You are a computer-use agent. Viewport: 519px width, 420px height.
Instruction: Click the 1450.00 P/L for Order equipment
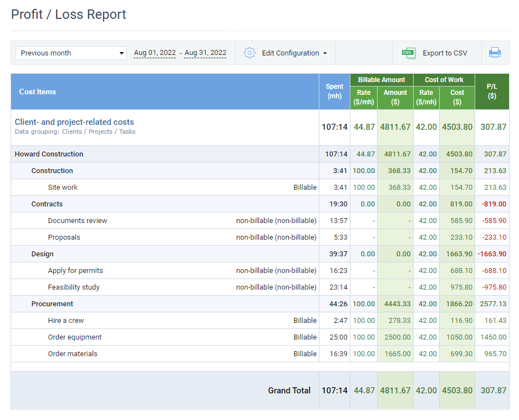click(x=493, y=337)
